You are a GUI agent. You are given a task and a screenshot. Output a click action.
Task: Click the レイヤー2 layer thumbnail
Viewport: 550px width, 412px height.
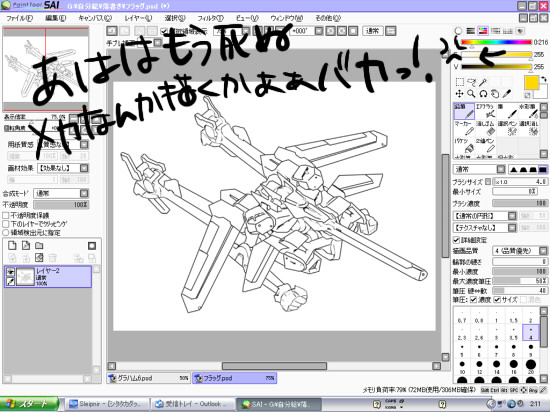tap(26, 277)
